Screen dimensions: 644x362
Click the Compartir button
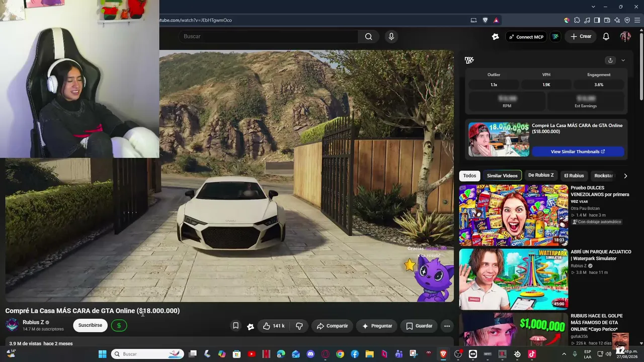(332, 326)
